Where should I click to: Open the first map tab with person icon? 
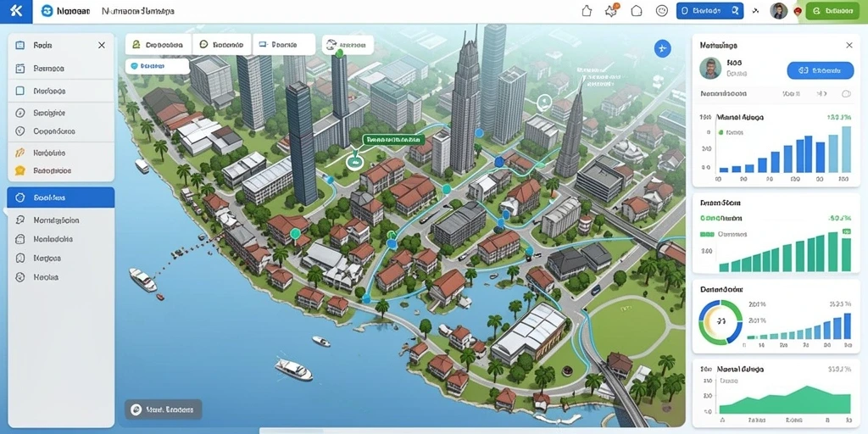pos(158,44)
